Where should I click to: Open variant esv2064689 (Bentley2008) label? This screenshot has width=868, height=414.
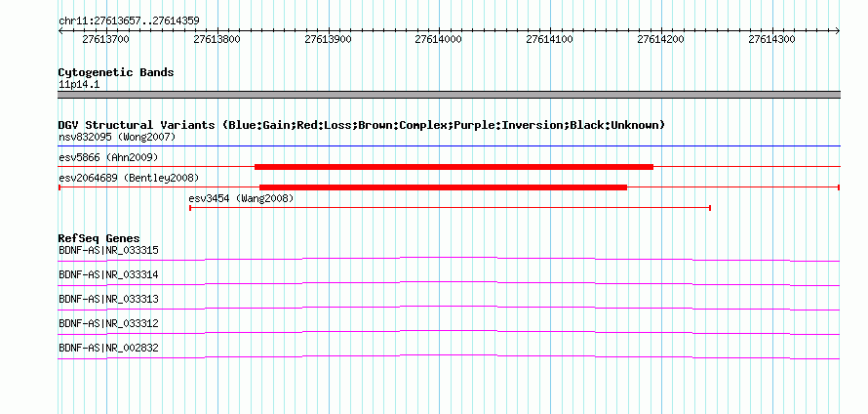coord(129,178)
